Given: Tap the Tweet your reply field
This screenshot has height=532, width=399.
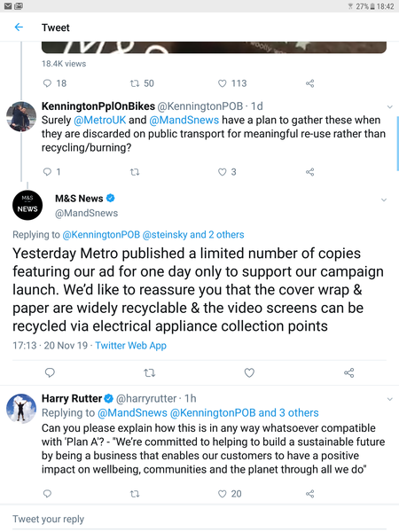Looking at the screenshot, I should click(199, 519).
